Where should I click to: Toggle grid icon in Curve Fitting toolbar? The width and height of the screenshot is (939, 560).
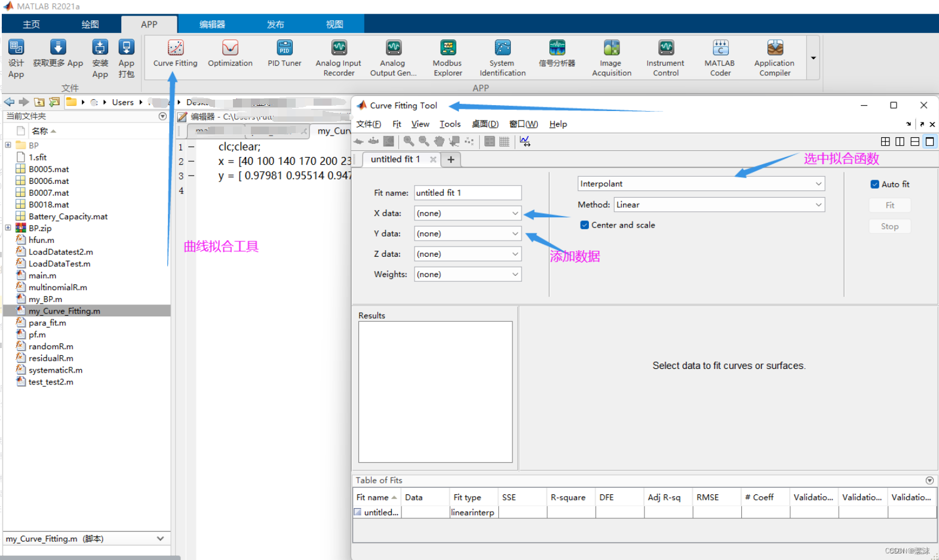click(504, 141)
